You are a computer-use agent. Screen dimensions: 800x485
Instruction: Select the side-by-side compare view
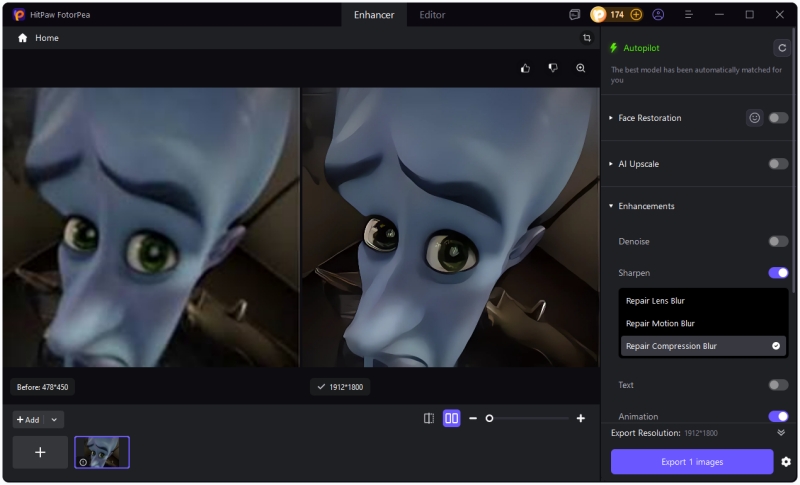[452, 419]
